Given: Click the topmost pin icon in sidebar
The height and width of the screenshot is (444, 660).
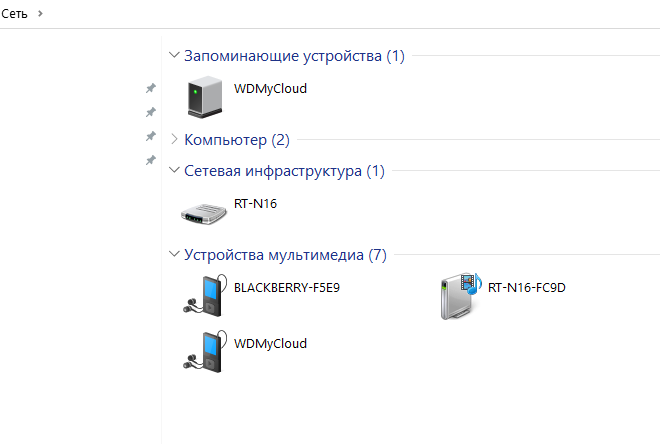Looking at the screenshot, I should pos(151,88).
